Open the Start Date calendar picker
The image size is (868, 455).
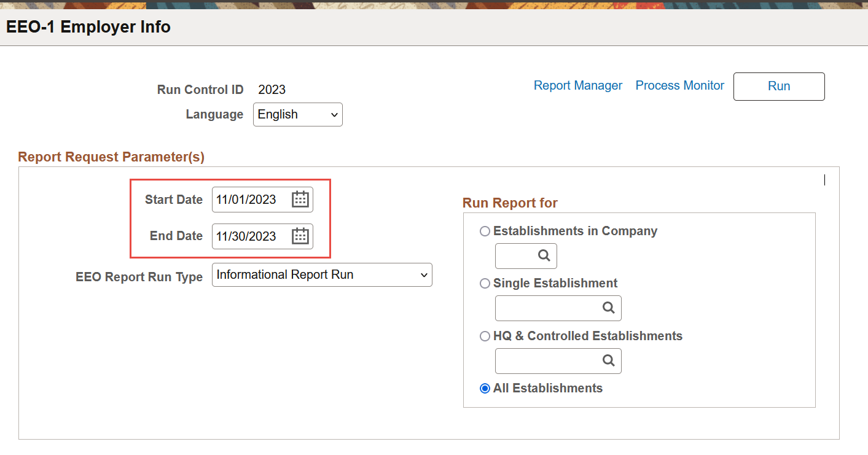300,200
